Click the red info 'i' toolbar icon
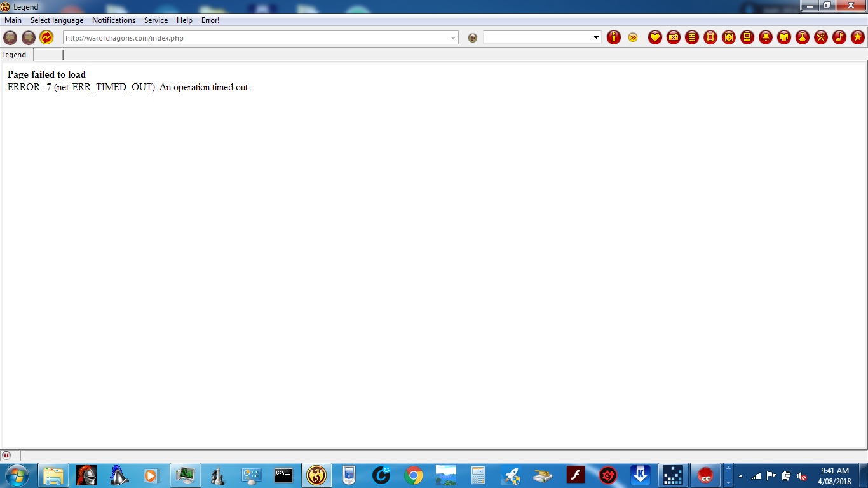The image size is (868, 488). coord(613,37)
